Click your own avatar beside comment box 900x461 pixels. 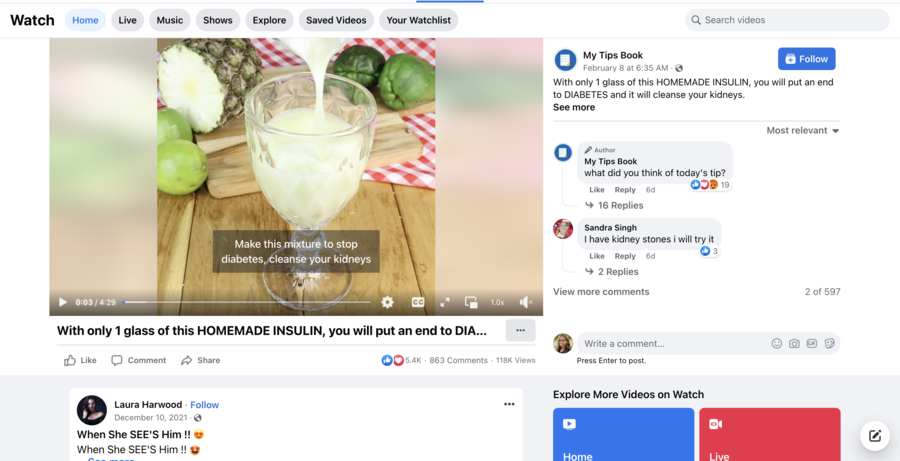coord(563,343)
